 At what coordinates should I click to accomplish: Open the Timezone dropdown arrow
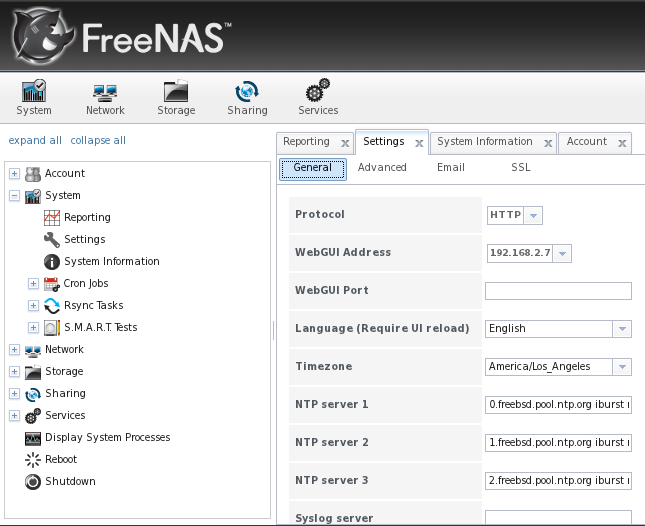622,367
